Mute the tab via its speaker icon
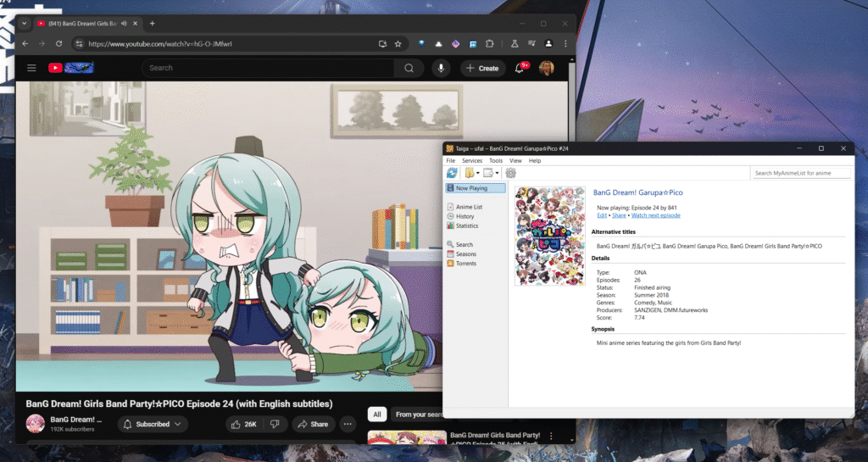Viewport: 868px width, 462px height. (x=124, y=24)
